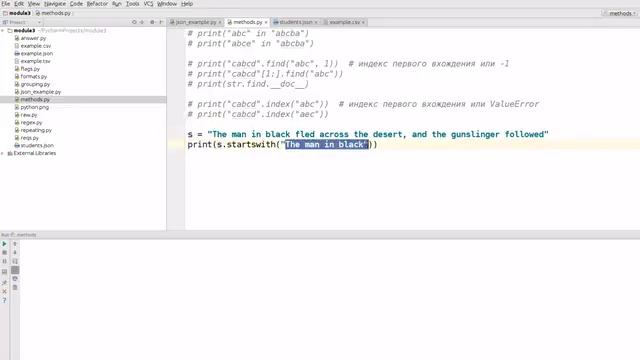Pin the Run tab with pin icon
Image resolution: width=640 pixels, height=360 pixels.
[4, 282]
